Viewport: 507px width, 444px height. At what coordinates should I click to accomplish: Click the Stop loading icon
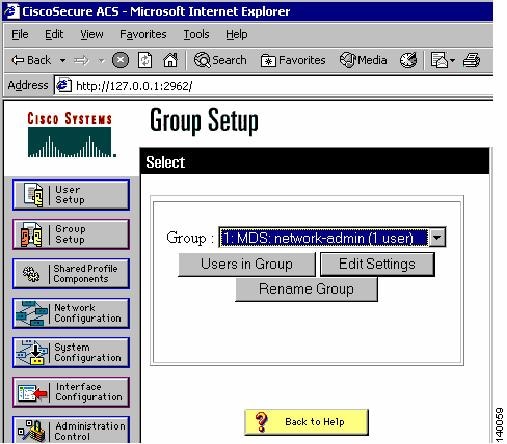pos(120,61)
